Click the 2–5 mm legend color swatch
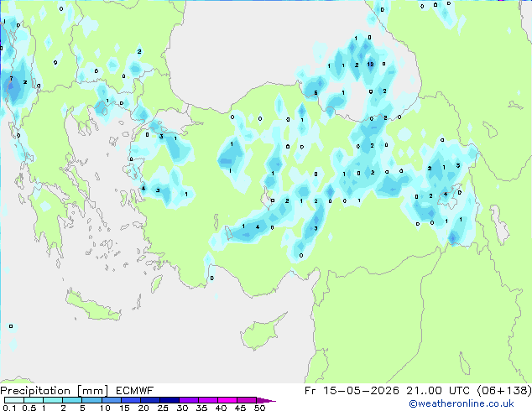 [72, 400]
